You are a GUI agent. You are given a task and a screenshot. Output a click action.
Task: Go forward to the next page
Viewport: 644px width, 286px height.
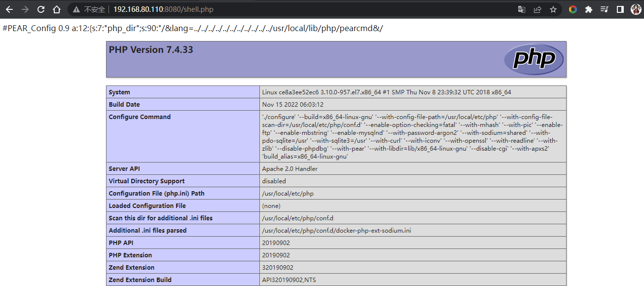25,9
